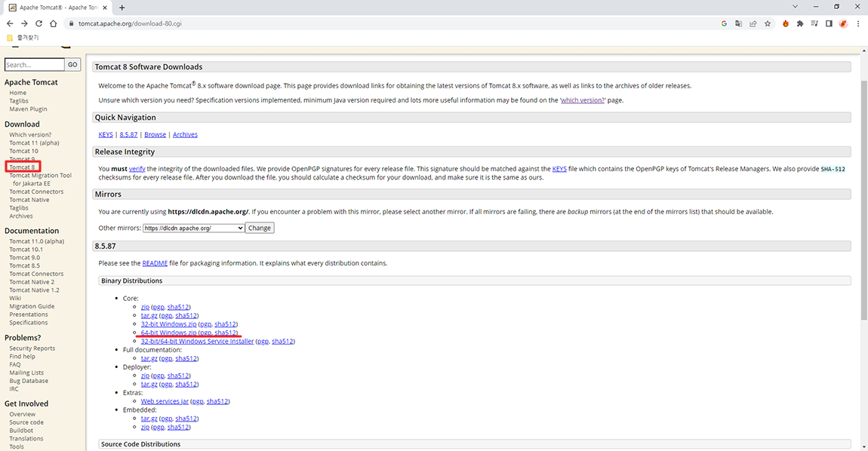868x451 pixels.
Task: Open the README file link
Action: pyautogui.click(x=155, y=263)
